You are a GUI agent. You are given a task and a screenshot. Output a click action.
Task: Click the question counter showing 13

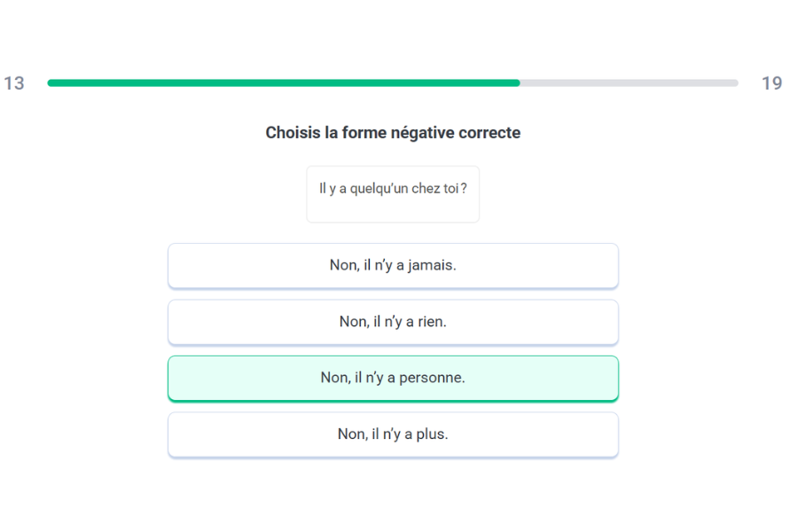[12, 82]
